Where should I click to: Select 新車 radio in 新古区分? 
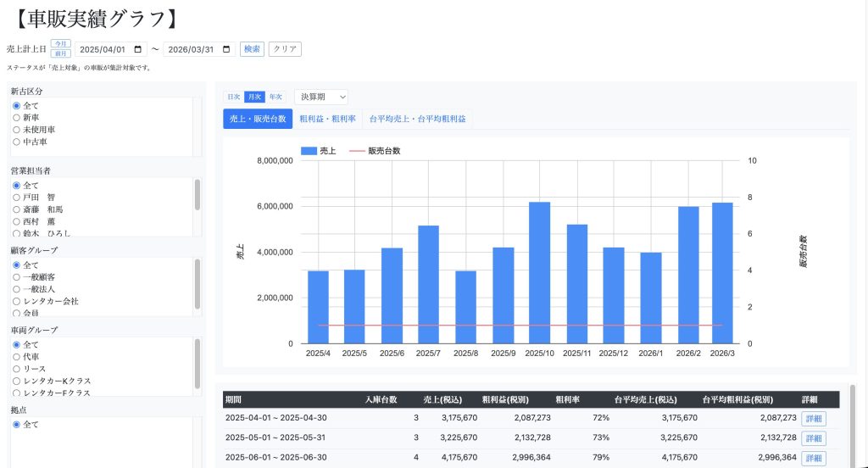[x=16, y=118]
